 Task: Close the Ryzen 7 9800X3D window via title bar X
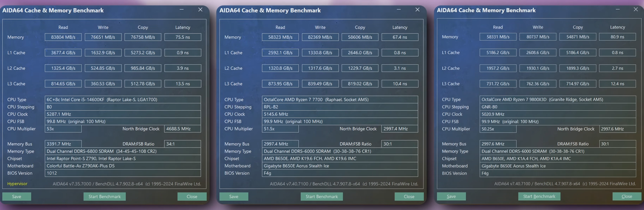click(x=635, y=10)
